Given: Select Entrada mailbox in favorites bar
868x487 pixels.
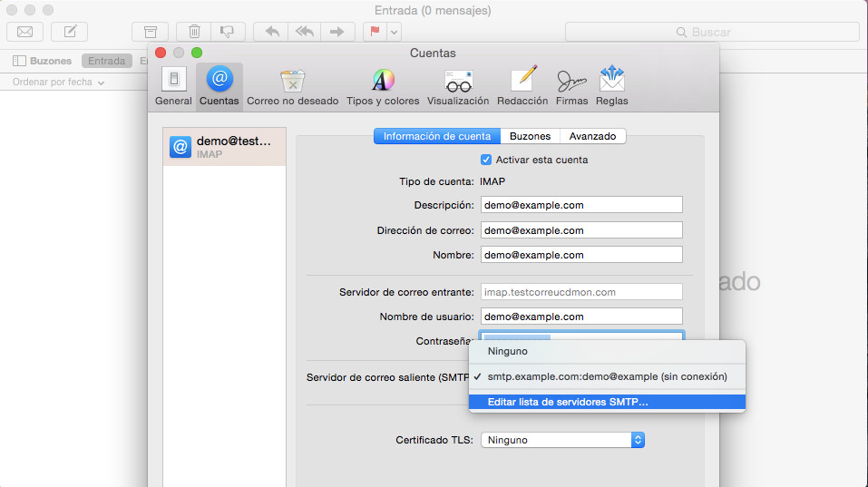Looking at the screenshot, I should pos(106,61).
